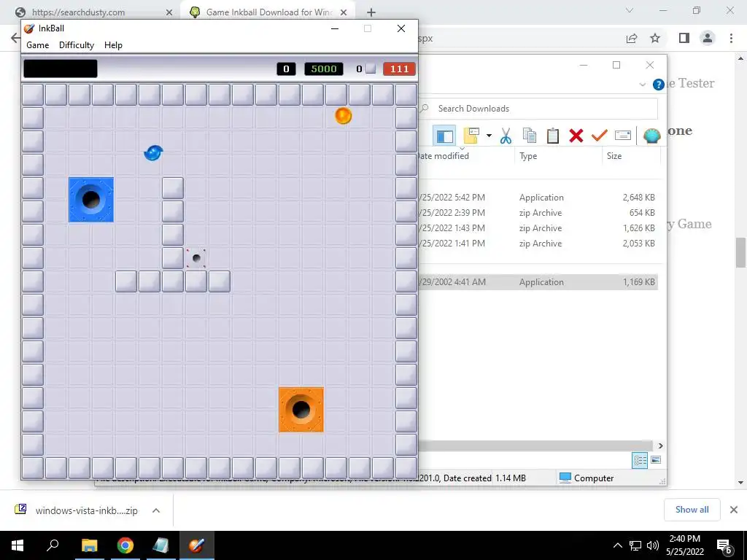This screenshot has width=747, height=560.
Task: Open Chrome from the taskbar
Action: pos(125,545)
